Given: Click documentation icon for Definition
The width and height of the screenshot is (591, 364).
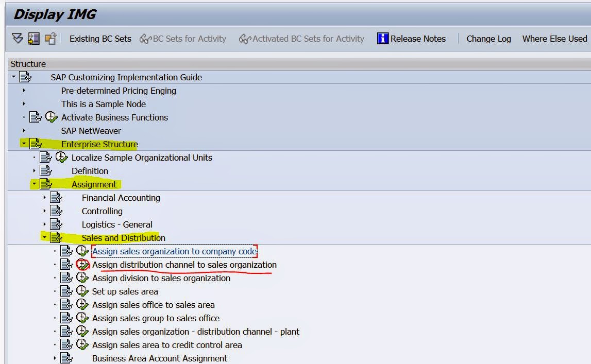Looking at the screenshot, I should [46, 170].
